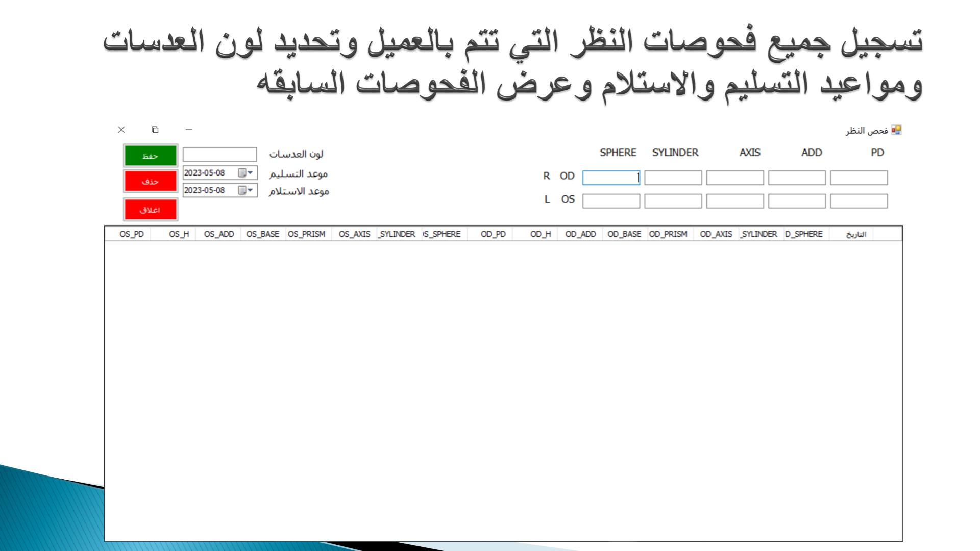The image size is (980, 551).
Task: Click the OD_AXIS column header
Action: coord(716,234)
